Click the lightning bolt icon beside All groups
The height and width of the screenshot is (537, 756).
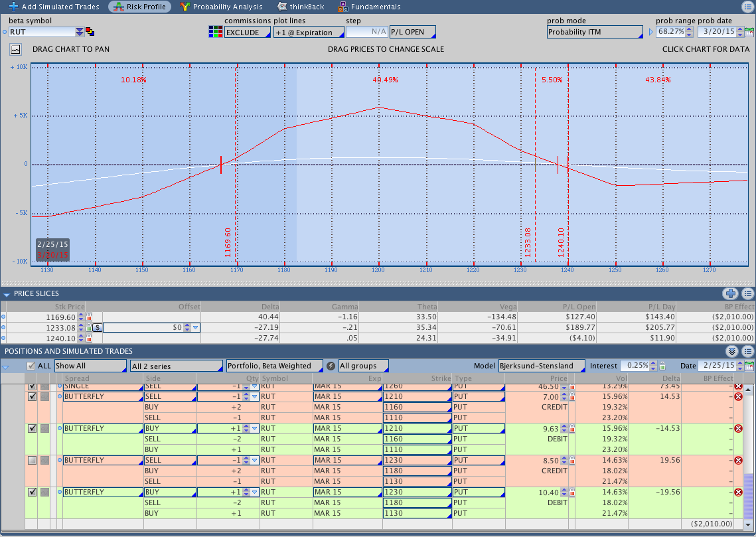click(x=331, y=366)
